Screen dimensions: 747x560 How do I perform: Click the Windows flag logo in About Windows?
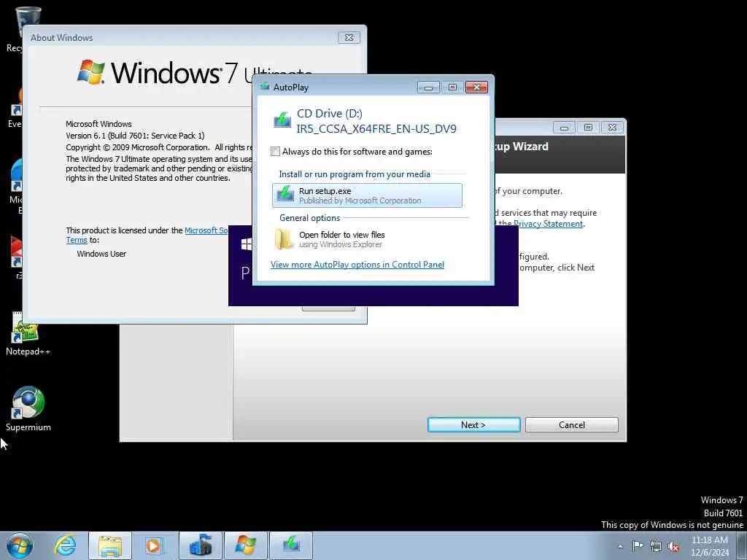[x=91, y=72]
